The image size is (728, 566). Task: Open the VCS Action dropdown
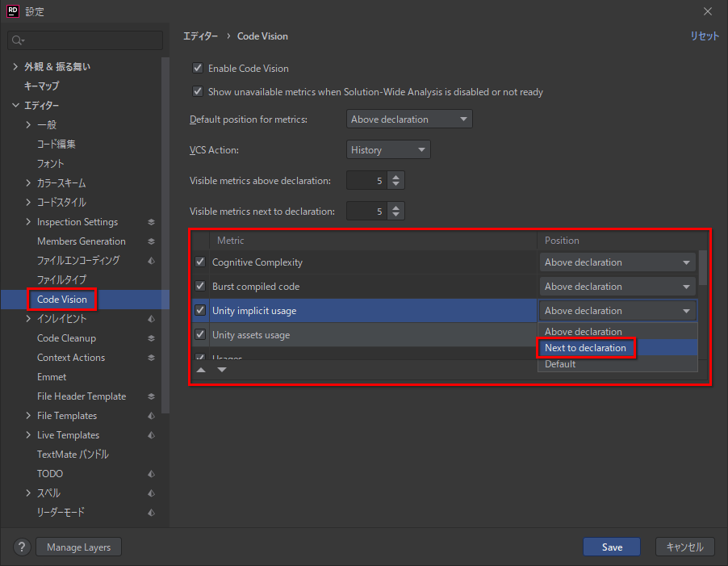click(387, 150)
